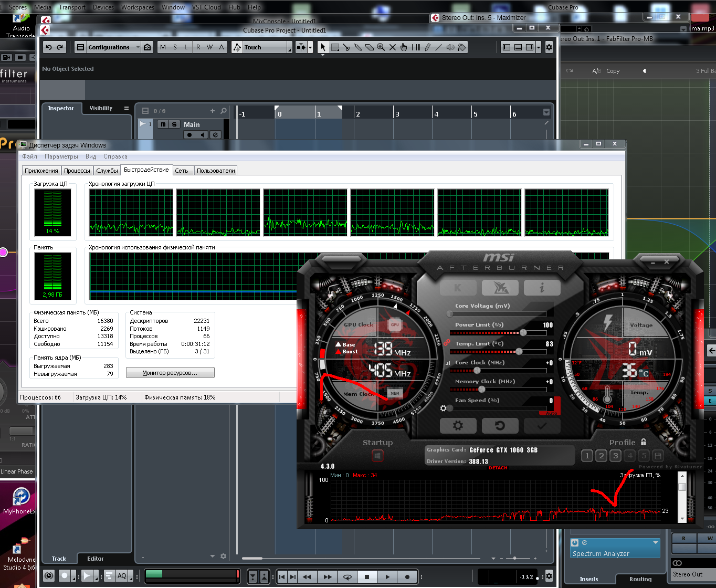The width and height of the screenshot is (716, 588).
Task: Reset Afterburner settings to defaults
Action: pos(500,425)
